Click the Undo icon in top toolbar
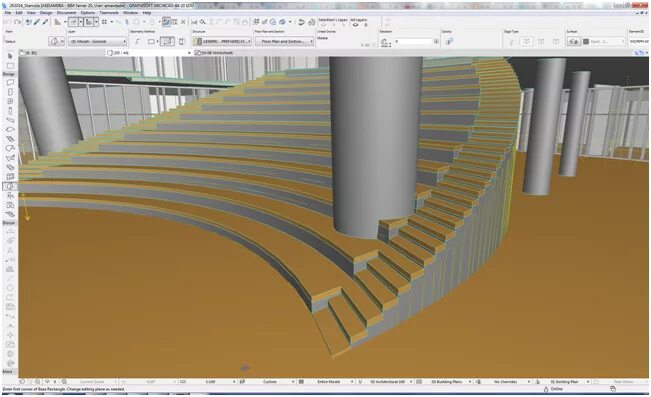651x397 pixels. pos(8,22)
